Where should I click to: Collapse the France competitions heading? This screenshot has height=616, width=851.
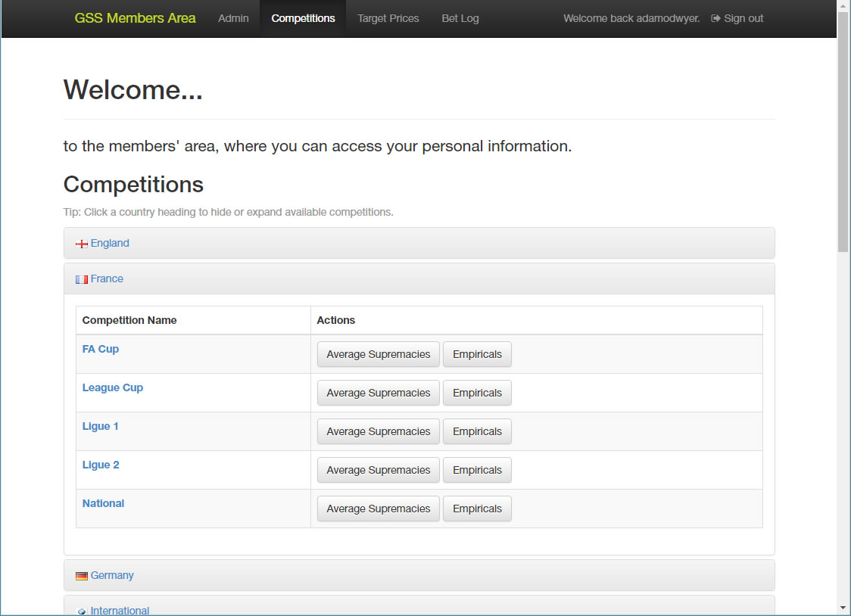point(419,278)
